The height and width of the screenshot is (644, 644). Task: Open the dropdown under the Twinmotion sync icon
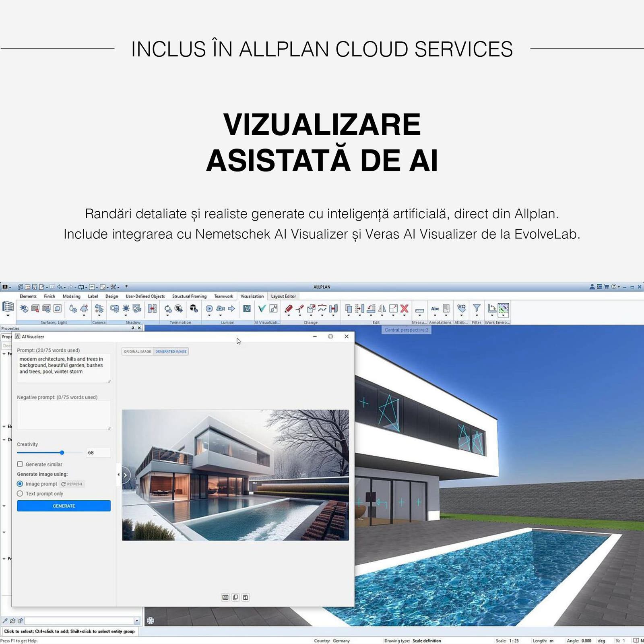coord(168,316)
